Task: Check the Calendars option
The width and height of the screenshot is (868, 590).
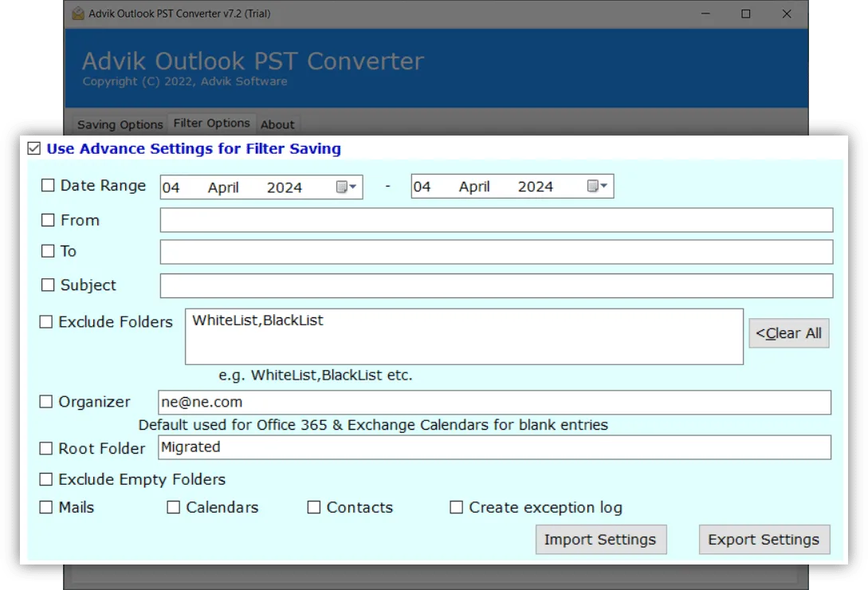Action: pos(173,507)
